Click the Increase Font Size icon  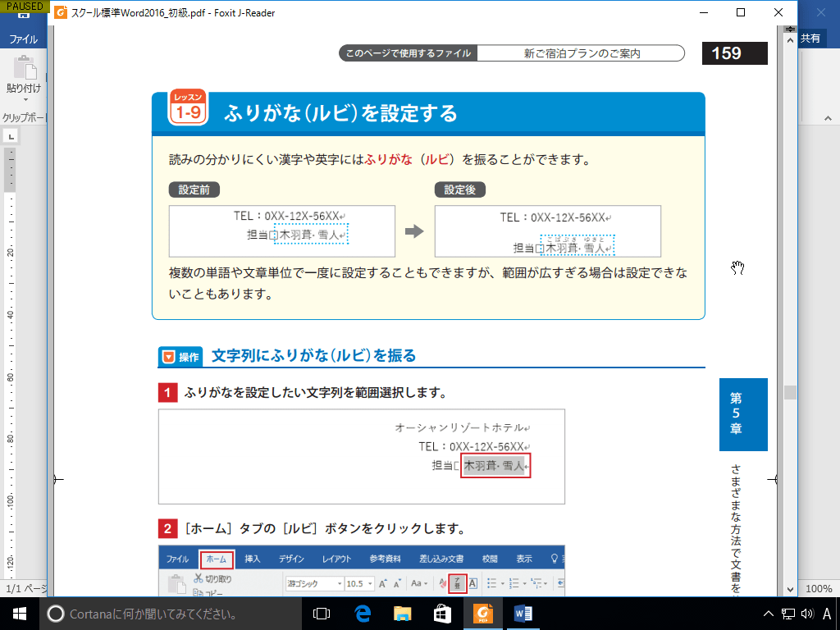381,582
